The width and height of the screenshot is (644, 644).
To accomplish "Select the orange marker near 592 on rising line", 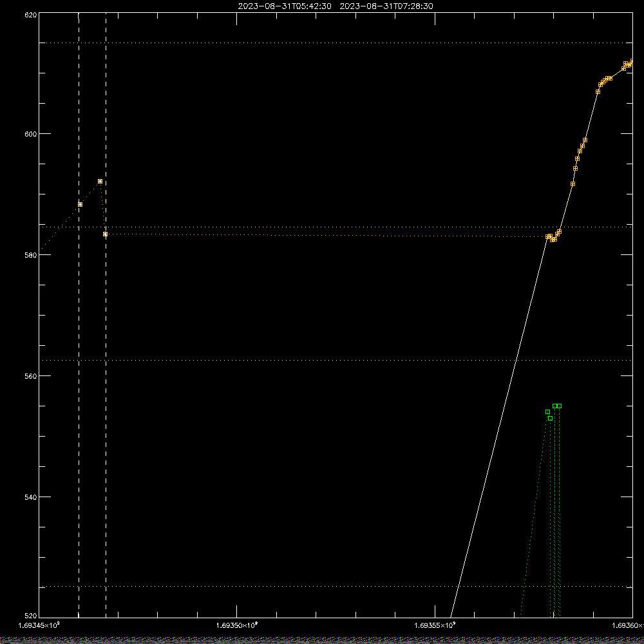I will point(573,184).
